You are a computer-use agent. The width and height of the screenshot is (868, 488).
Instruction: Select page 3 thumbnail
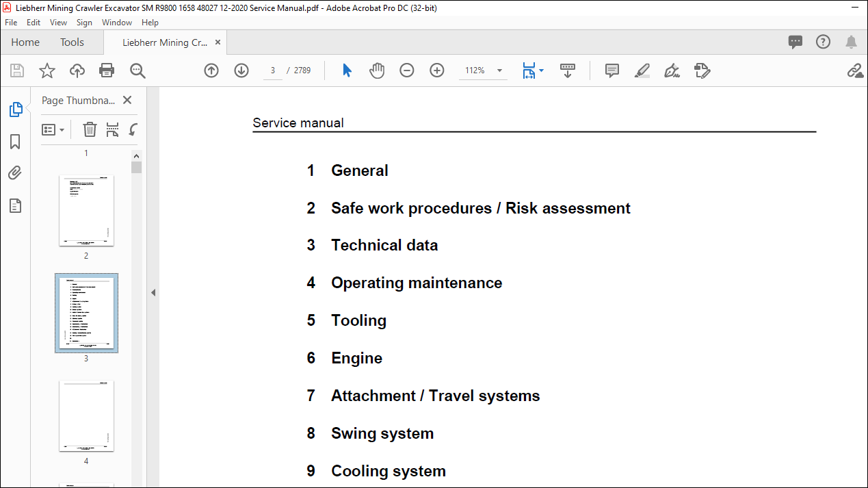pos(86,313)
